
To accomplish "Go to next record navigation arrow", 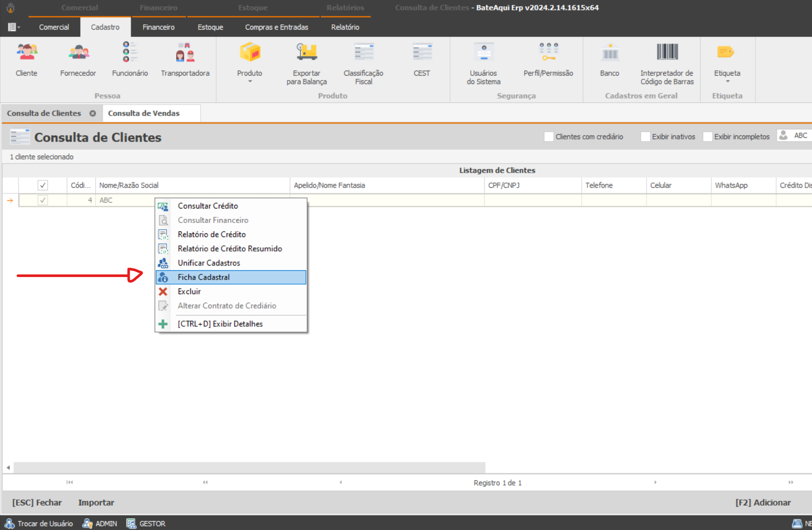I will [x=655, y=482].
